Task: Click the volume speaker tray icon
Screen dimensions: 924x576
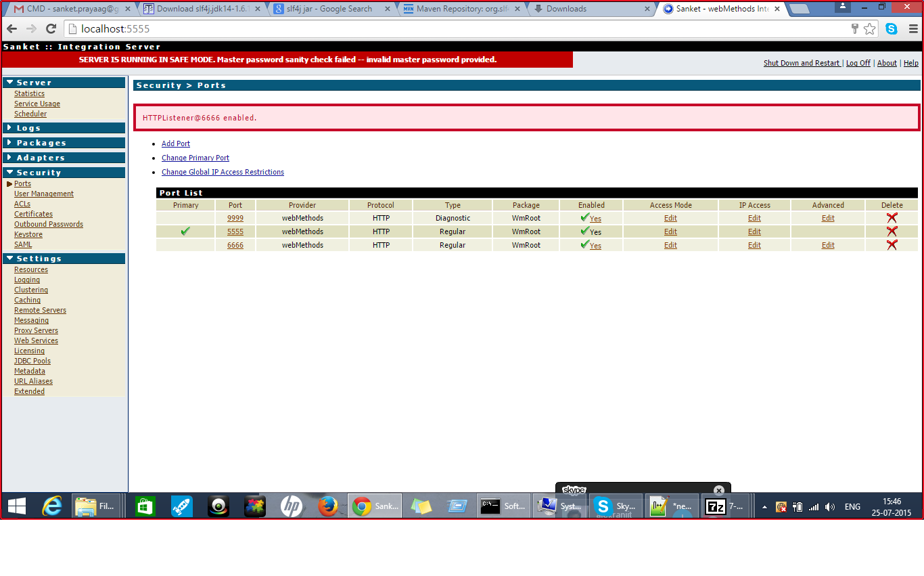Action: (x=830, y=506)
